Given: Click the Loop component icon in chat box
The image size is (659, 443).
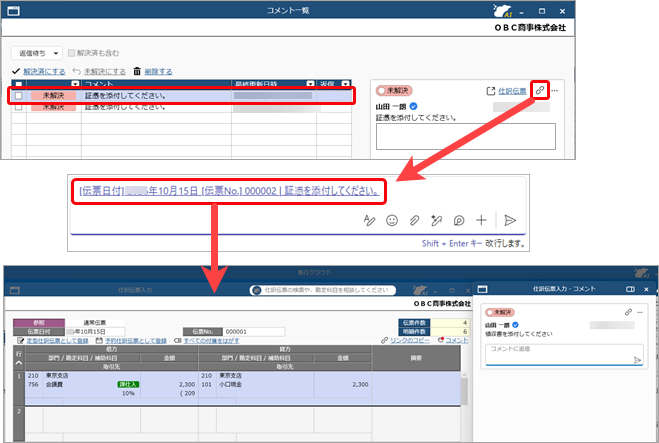Looking at the screenshot, I should pos(459,220).
